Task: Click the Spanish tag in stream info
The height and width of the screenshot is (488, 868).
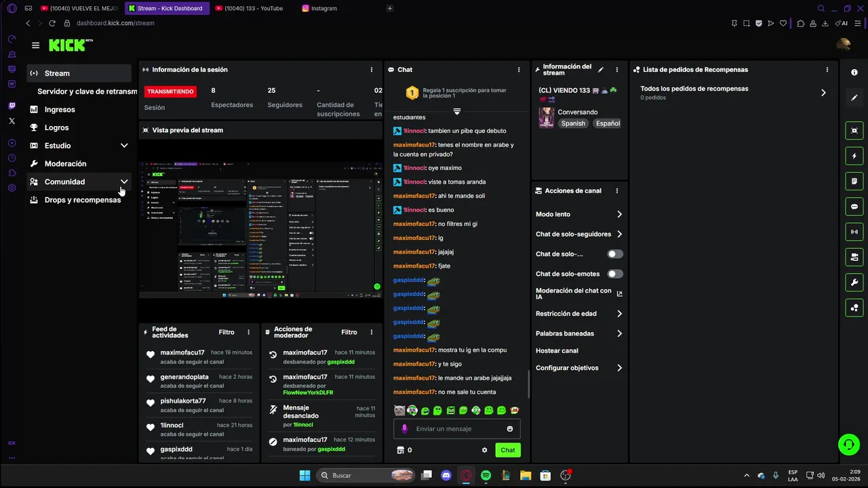Action: [x=573, y=123]
